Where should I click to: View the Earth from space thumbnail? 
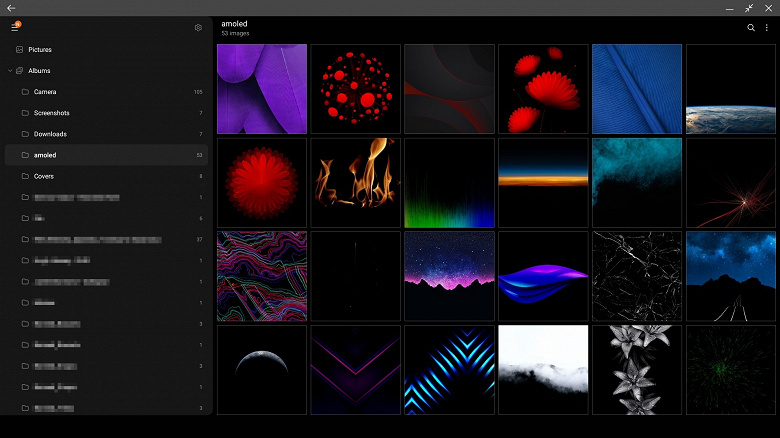point(730,89)
